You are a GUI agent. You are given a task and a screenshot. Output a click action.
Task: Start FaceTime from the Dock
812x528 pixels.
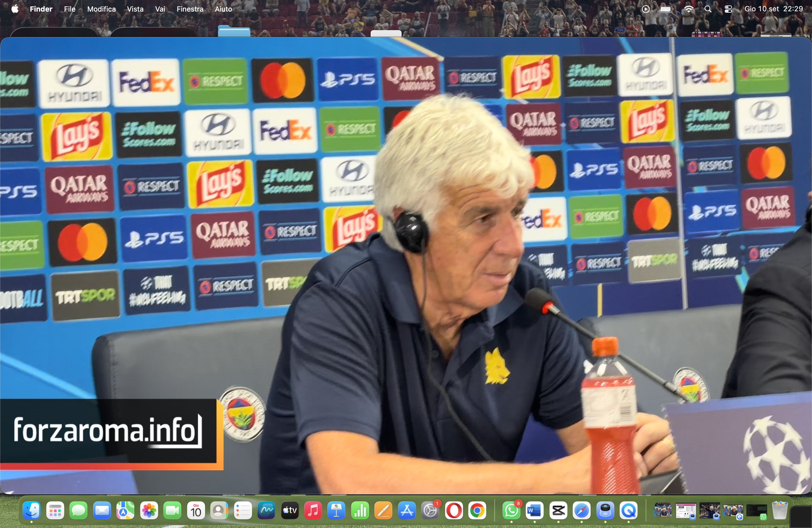pyautogui.click(x=172, y=511)
